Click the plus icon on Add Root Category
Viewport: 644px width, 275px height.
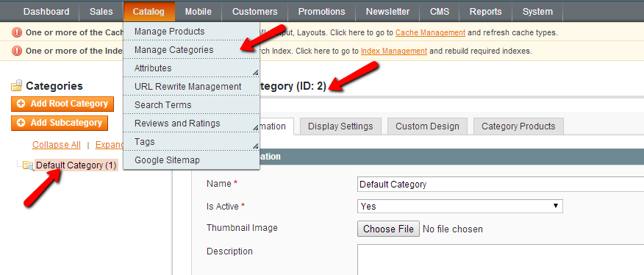click(21, 104)
